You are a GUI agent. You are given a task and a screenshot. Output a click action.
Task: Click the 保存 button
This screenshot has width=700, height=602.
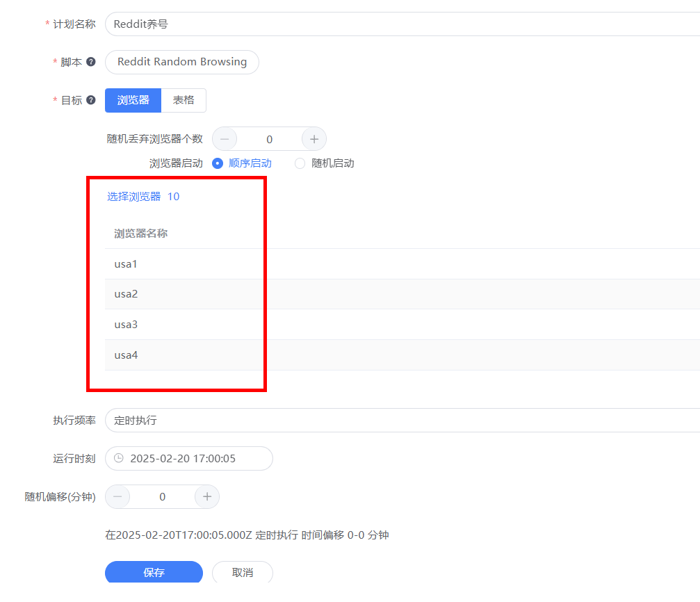154,572
